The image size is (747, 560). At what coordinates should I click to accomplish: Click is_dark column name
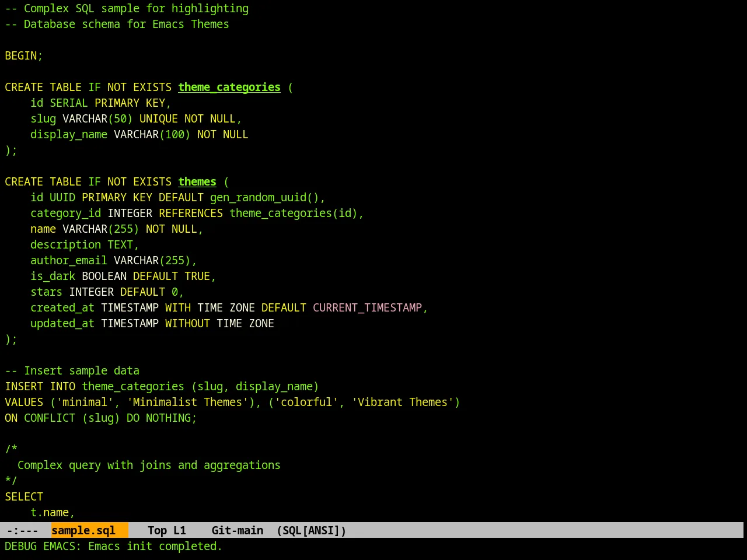(53, 276)
